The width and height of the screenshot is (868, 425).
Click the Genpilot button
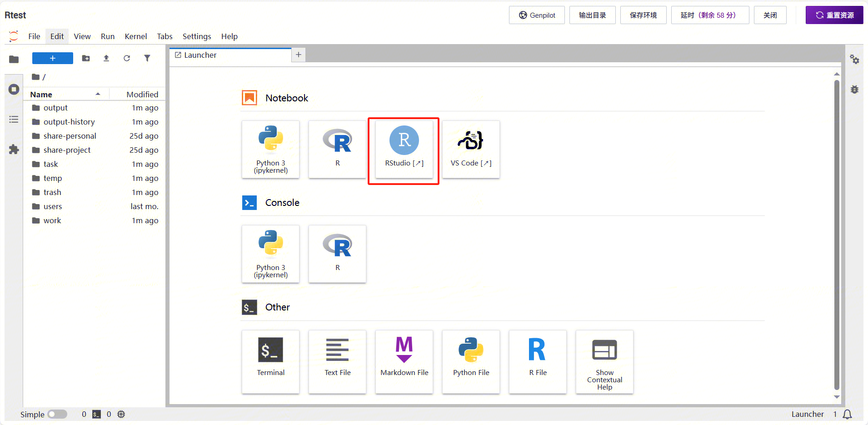pos(537,15)
